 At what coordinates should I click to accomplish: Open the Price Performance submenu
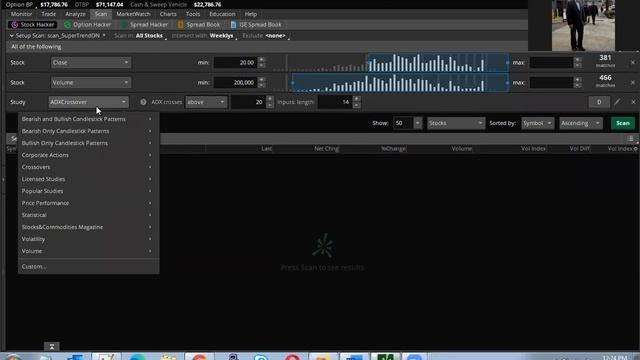88,203
